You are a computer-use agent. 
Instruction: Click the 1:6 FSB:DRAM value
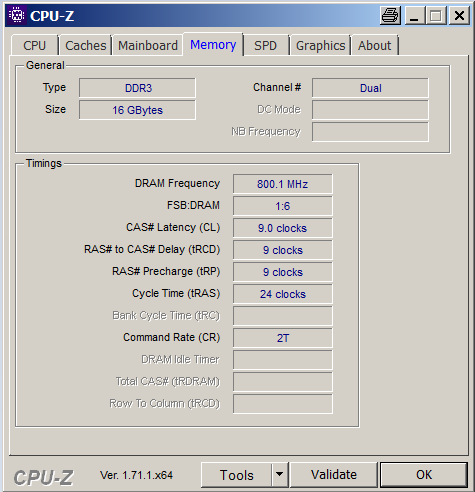click(x=283, y=206)
